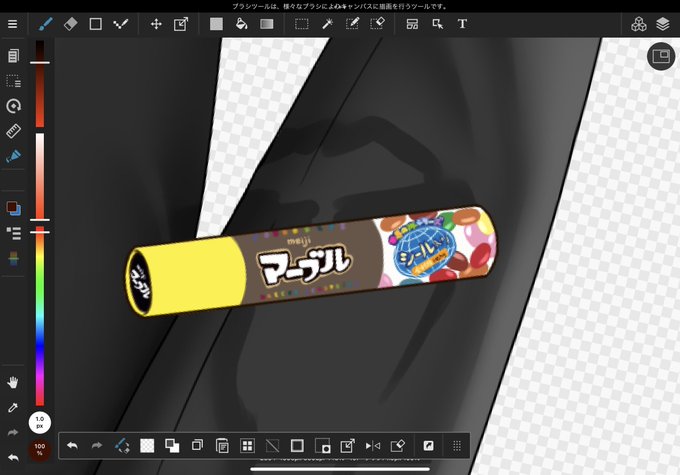Select the Selection Pen tool
This screenshot has width=680, height=475.
pos(352,24)
